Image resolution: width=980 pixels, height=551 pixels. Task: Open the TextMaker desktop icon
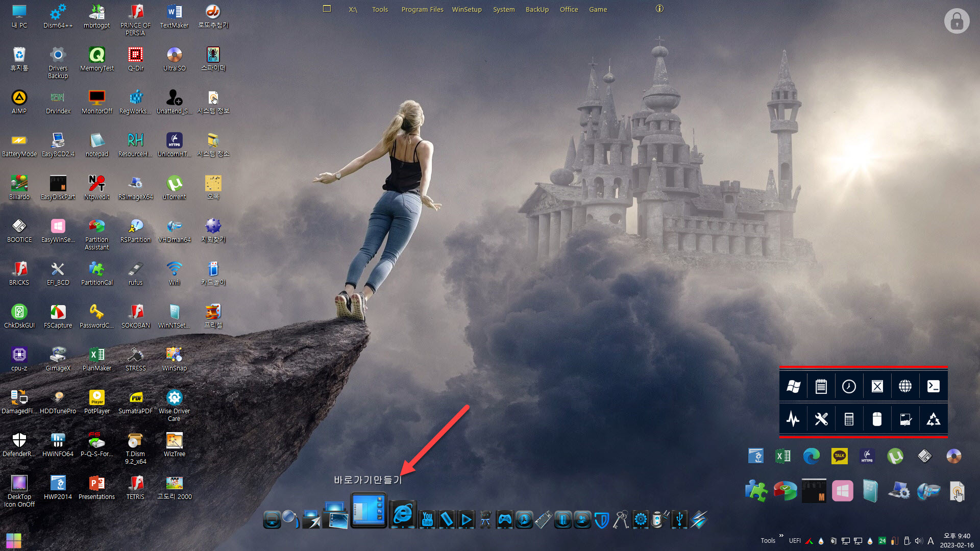[x=174, y=16]
